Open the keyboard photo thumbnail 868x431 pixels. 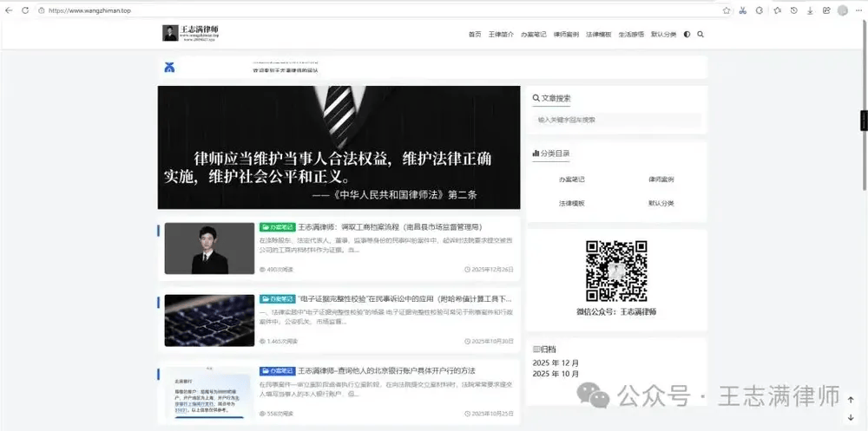(x=209, y=320)
